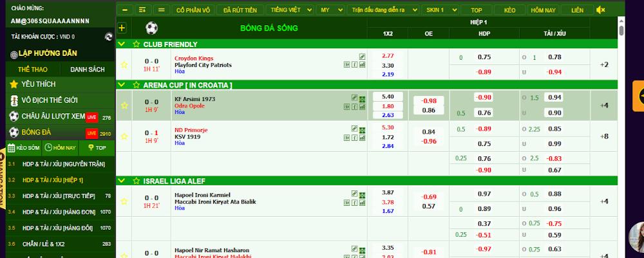Favorite the KF Arsimi 1973 match with its star
The image size is (644, 258).
(x=124, y=106)
